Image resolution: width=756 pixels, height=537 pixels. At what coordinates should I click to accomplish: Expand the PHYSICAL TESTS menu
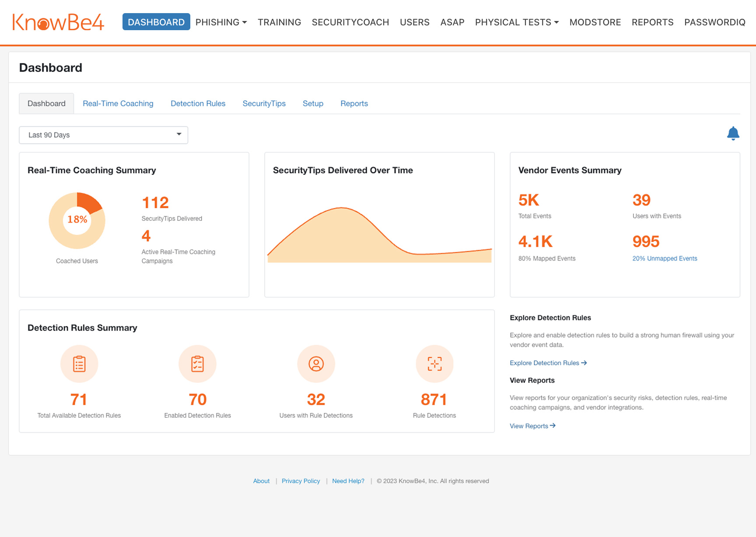pos(516,22)
